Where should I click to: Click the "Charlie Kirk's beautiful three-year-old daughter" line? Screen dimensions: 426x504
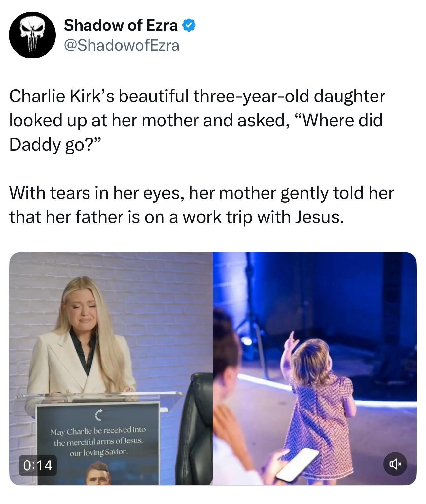pyautogui.click(x=197, y=96)
